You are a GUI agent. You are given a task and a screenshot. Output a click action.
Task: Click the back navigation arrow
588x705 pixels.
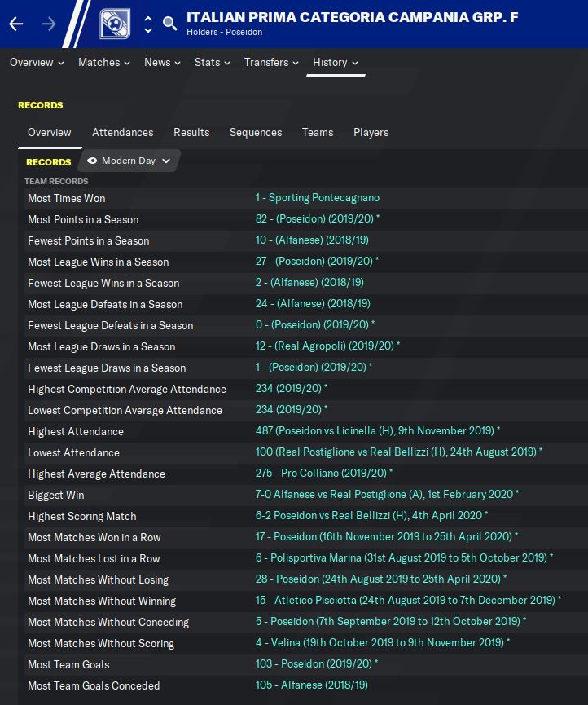(16, 24)
